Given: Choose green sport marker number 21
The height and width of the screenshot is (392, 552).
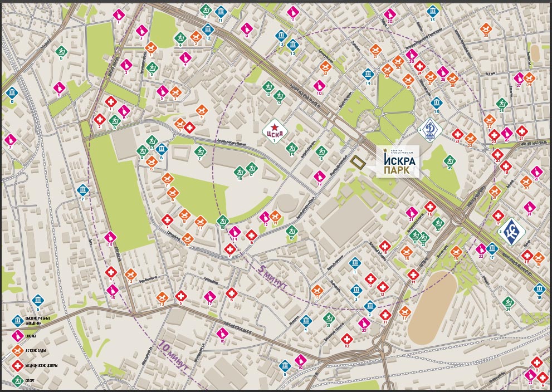Looking at the screenshot, I should (329, 318).
